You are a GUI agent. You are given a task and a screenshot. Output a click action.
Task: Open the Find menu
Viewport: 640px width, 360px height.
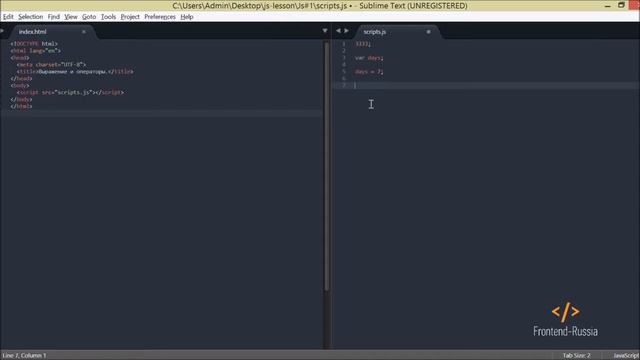point(53,17)
